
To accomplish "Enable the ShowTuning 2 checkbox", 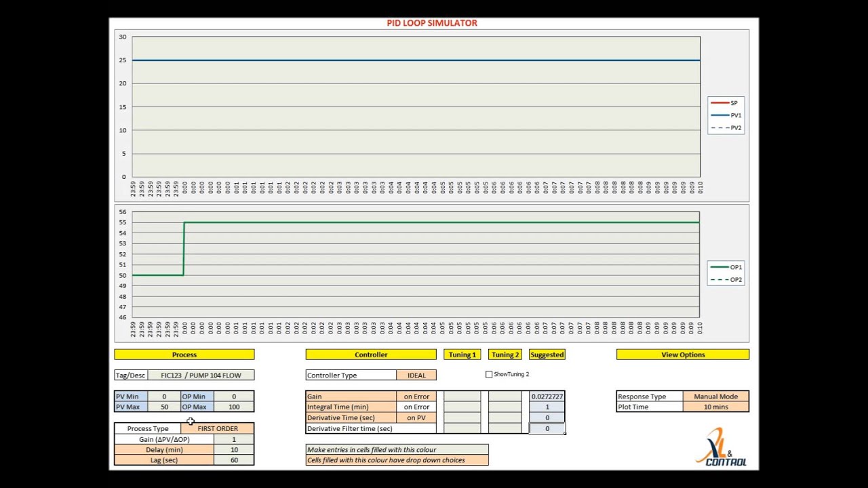I will click(x=489, y=374).
